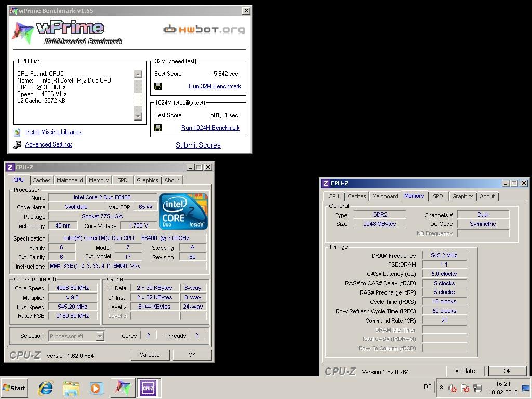The width and height of the screenshot is (532, 399).
Task: Click the Advanced Settings wrench icon
Action: pos(17,144)
